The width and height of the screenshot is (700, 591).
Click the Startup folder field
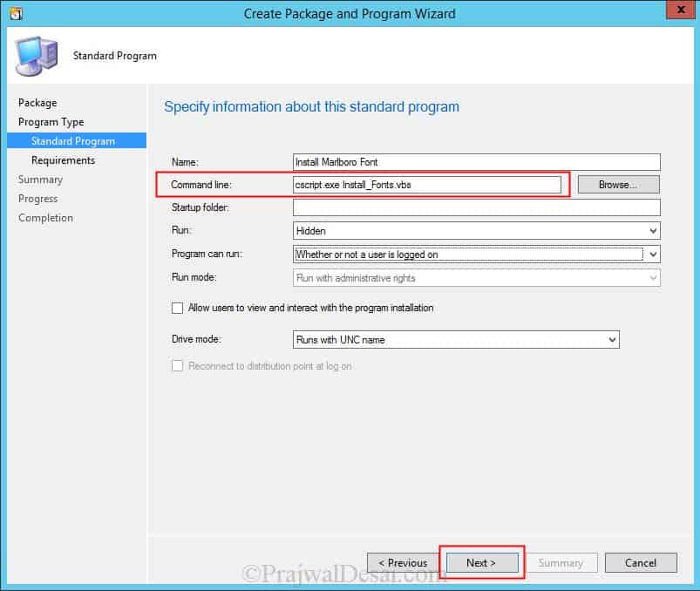point(475,207)
